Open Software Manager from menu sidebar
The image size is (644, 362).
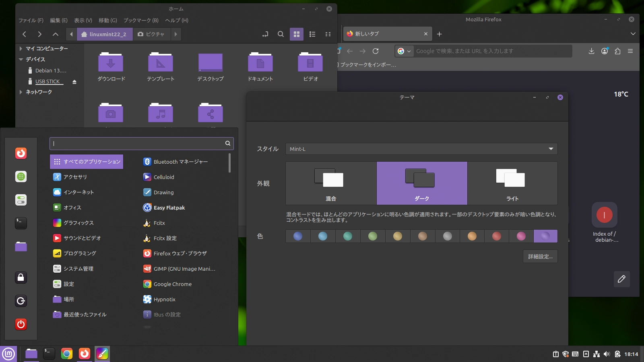(21, 177)
